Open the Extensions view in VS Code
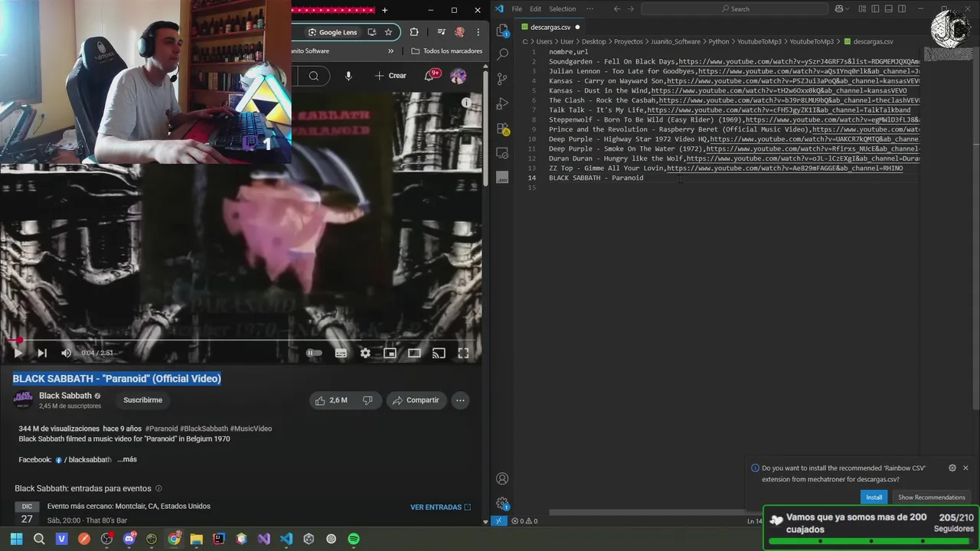Image resolution: width=980 pixels, height=551 pixels. (502, 129)
